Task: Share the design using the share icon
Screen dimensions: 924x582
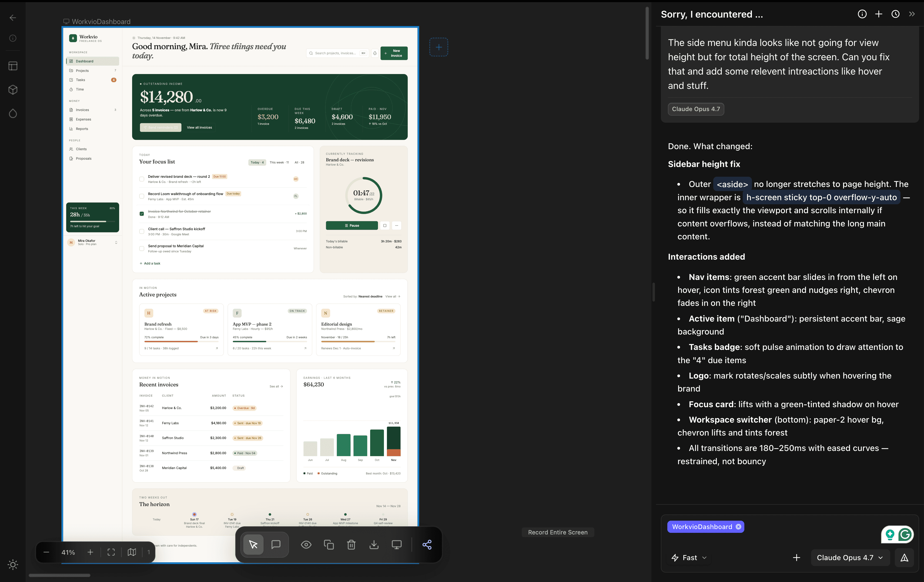Action: (427, 544)
